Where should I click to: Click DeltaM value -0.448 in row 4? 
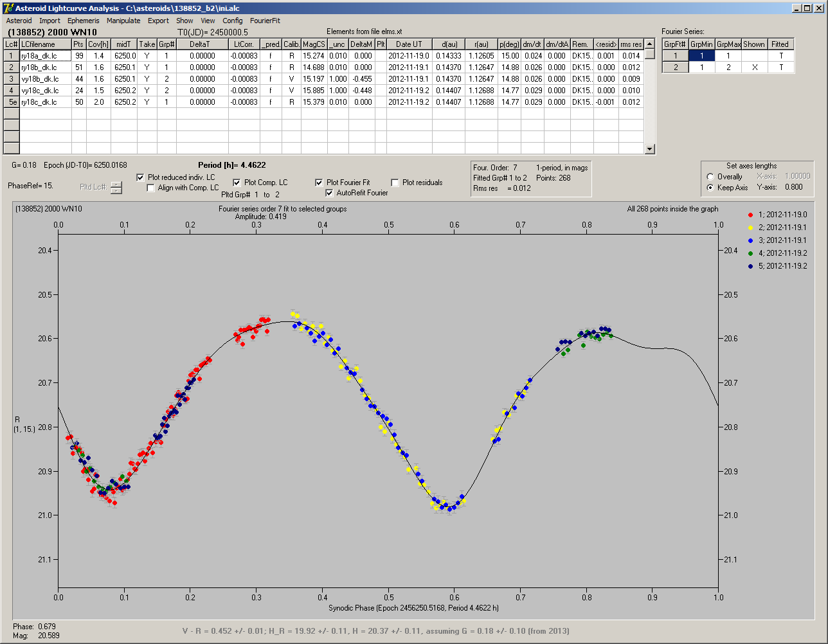pyautogui.click(x=363, y=91)
